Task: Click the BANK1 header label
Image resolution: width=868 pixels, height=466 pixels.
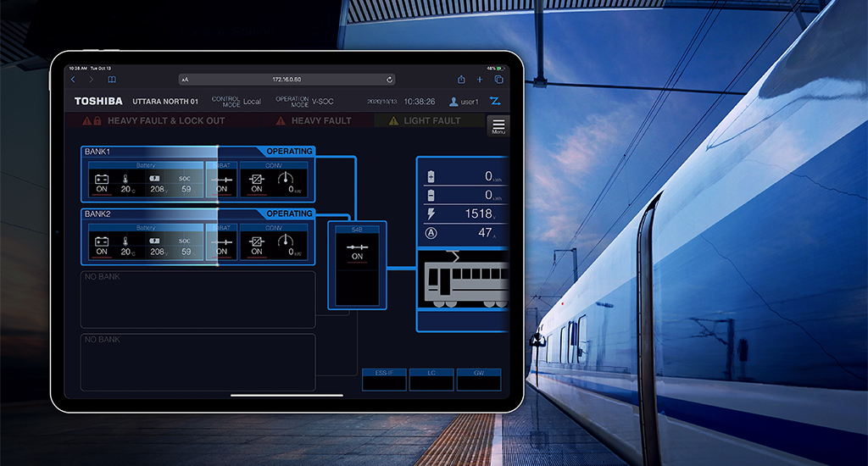Action: pos(97,151)
